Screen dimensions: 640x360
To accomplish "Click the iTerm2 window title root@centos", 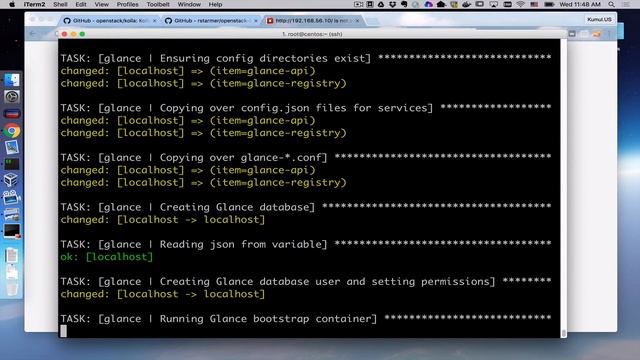I will click(x=312, y=34).
